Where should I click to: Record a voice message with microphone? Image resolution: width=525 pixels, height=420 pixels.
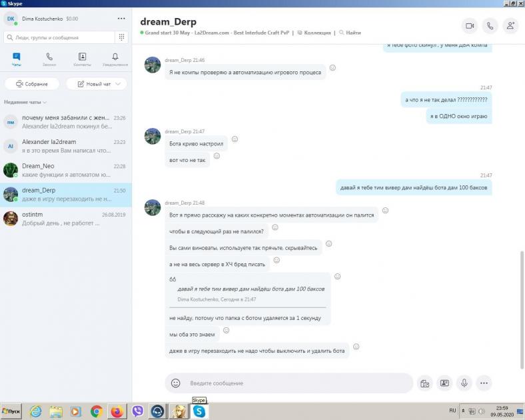point(464,383)
